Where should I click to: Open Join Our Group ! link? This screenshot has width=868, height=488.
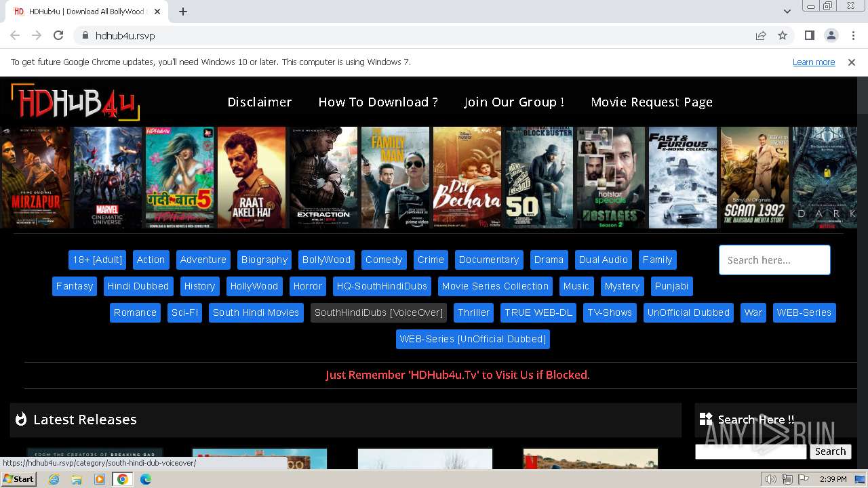point(514,102)
